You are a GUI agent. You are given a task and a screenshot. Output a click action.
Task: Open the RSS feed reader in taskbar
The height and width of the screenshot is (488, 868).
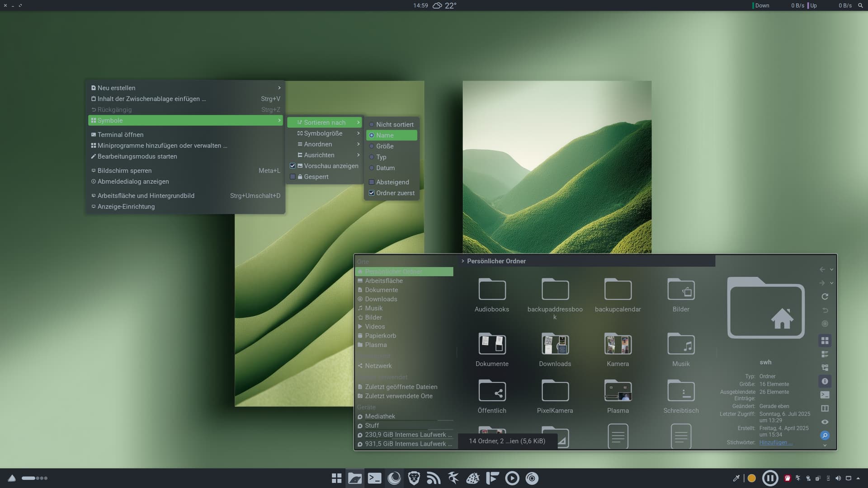click(x=434, y=478)
